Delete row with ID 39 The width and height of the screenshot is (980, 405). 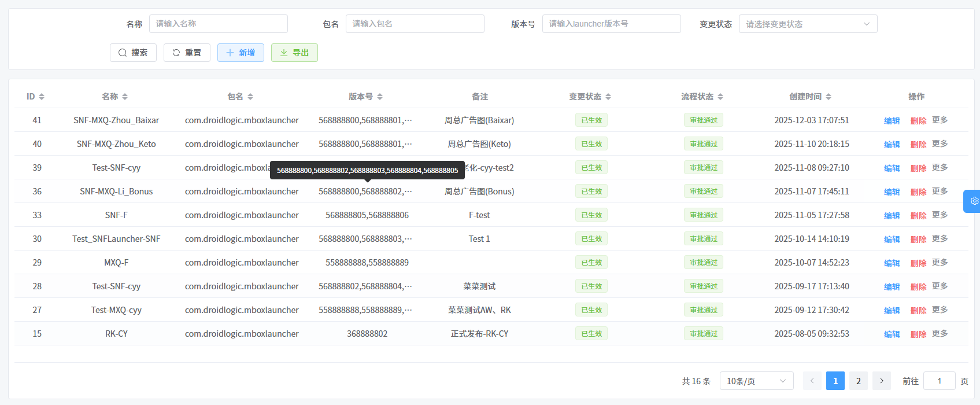[919, 168]
